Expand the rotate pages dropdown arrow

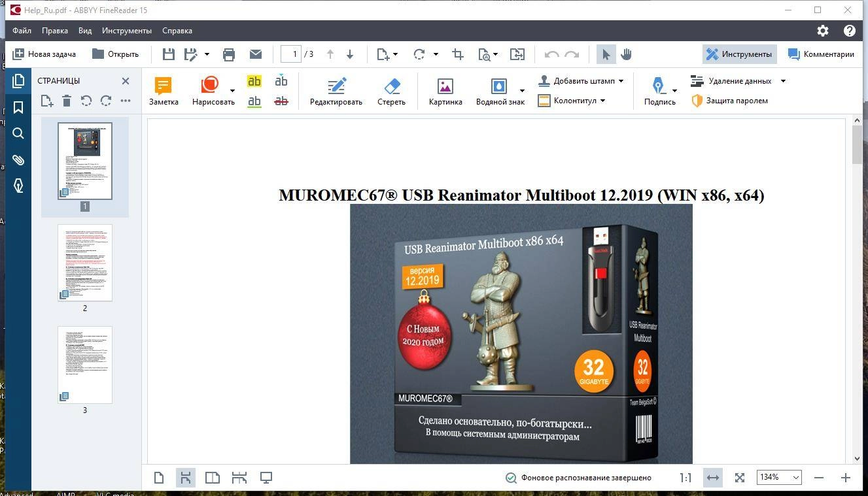coord(436,54)
